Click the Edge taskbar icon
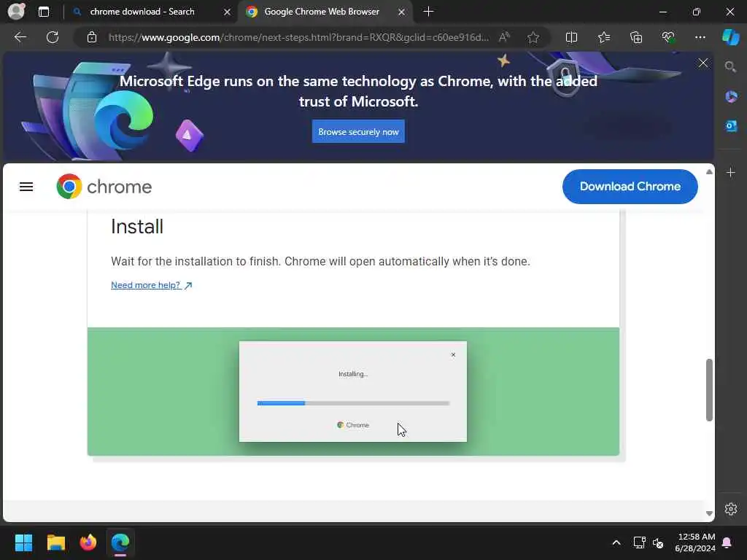Viewport: 747px width, 560px height. pyautogui.click(x=120, y=542)
